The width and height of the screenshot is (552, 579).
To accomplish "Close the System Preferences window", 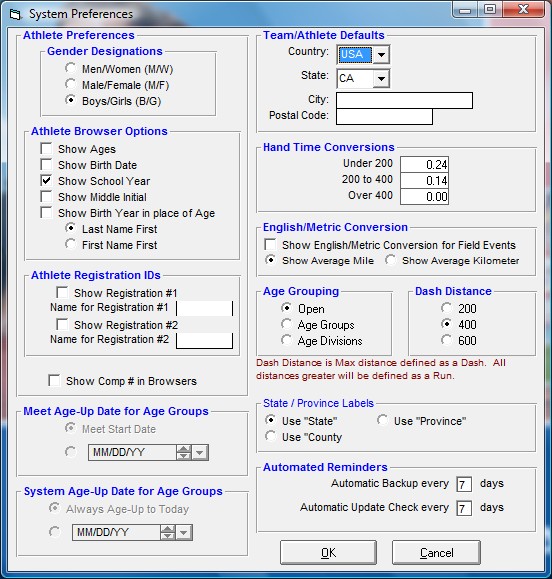I will coord(523,9).
